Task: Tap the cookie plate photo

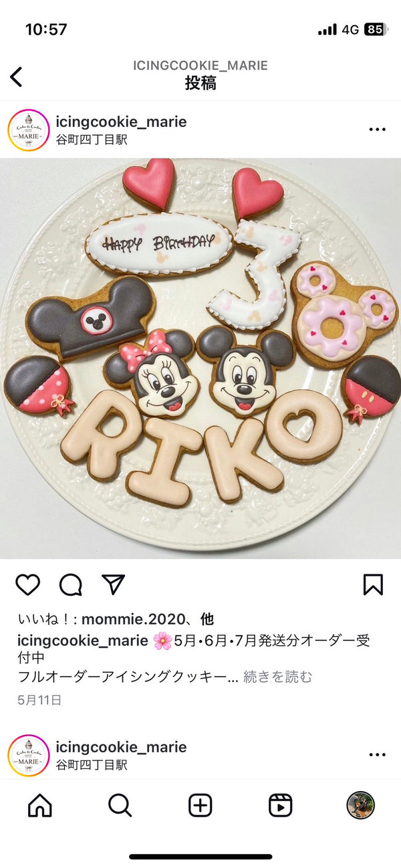Action: coord(200,358)
